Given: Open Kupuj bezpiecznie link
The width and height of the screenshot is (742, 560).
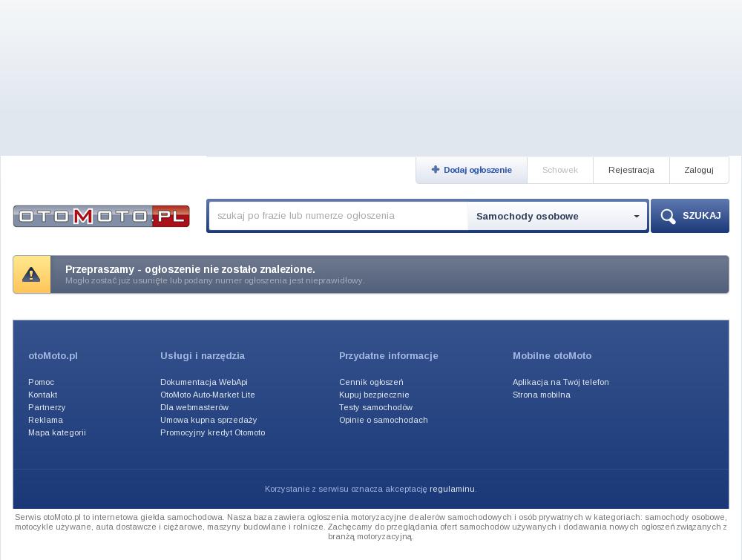Looking at the screenshot, I should point(374,395).
